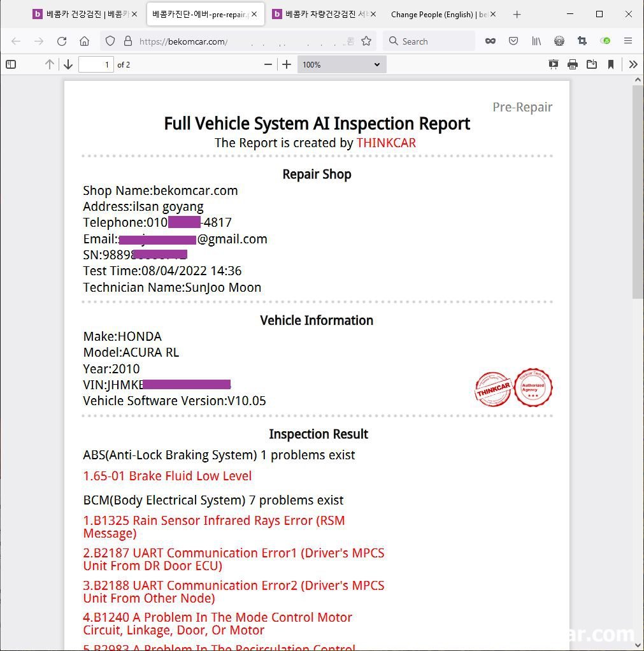
Task: Click the PDF page number field
Action: [96, 64]
